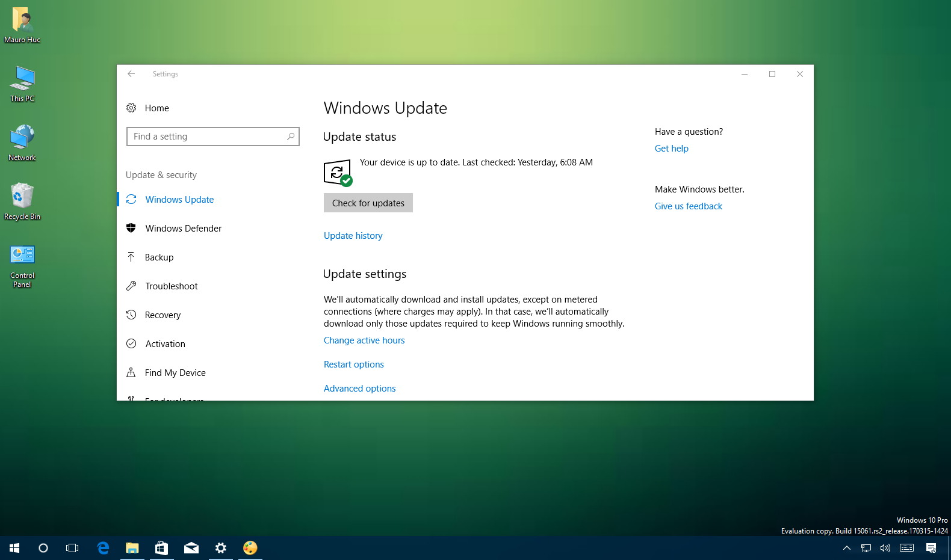Image resolution: width=951 pixels, height=560 pixels.
Task: Select Network desktop icon
Action: (22, 143)
